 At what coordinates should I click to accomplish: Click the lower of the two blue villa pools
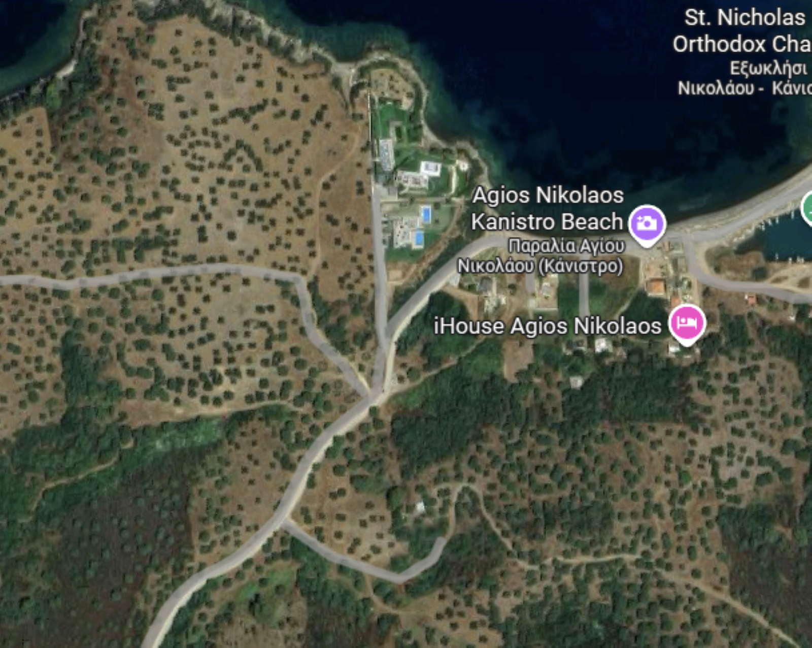[419, 238]
